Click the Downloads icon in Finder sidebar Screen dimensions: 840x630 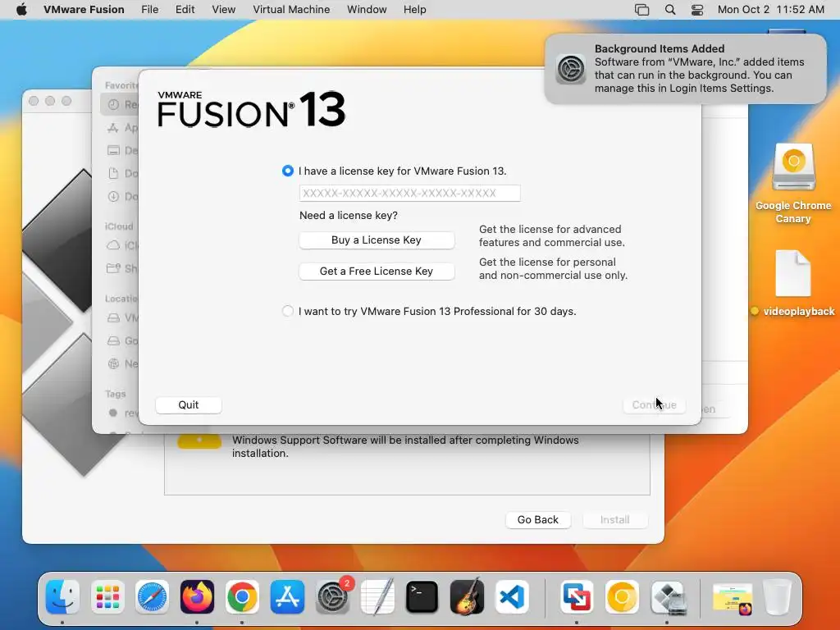tap(113, 196)
